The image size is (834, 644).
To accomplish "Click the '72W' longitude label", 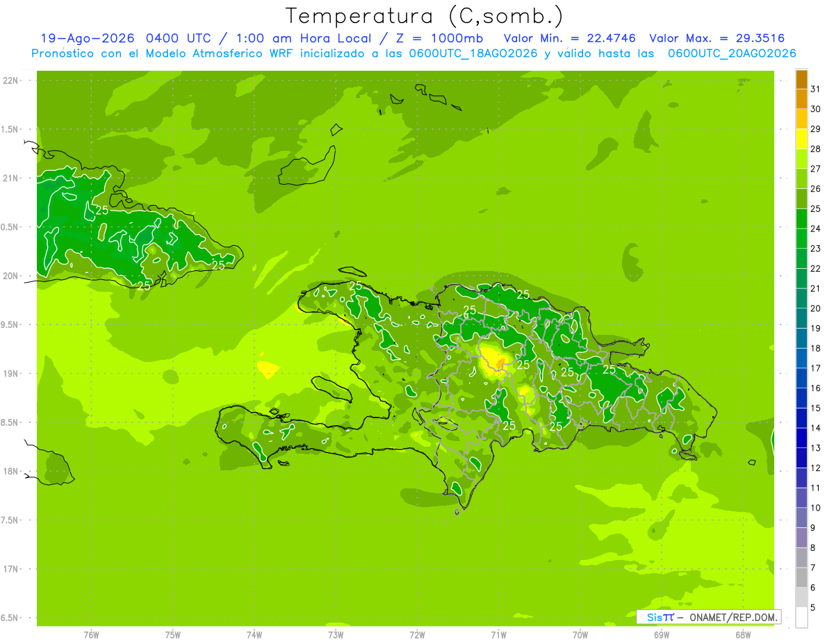I will (x=417, y=635).
